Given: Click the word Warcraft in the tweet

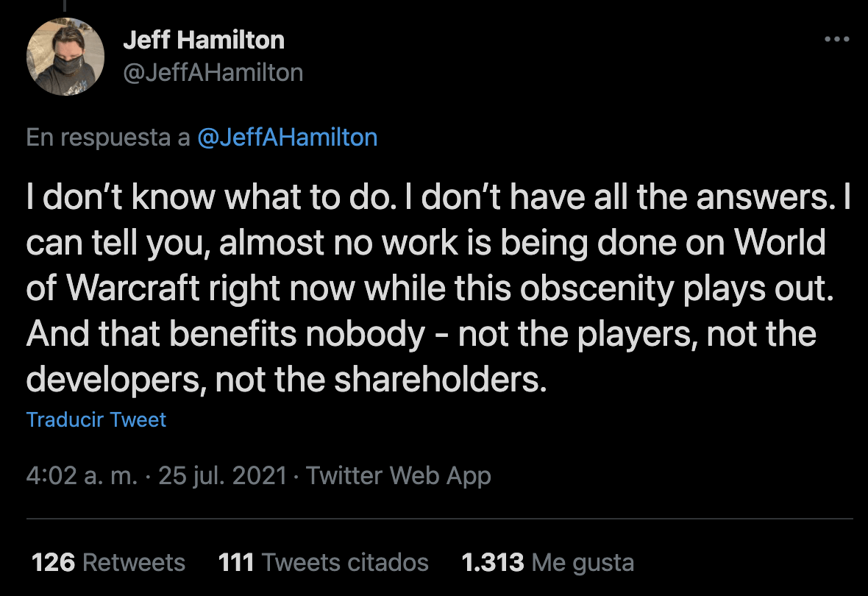Looking at the screenshot, I should (x=132, y=288).
